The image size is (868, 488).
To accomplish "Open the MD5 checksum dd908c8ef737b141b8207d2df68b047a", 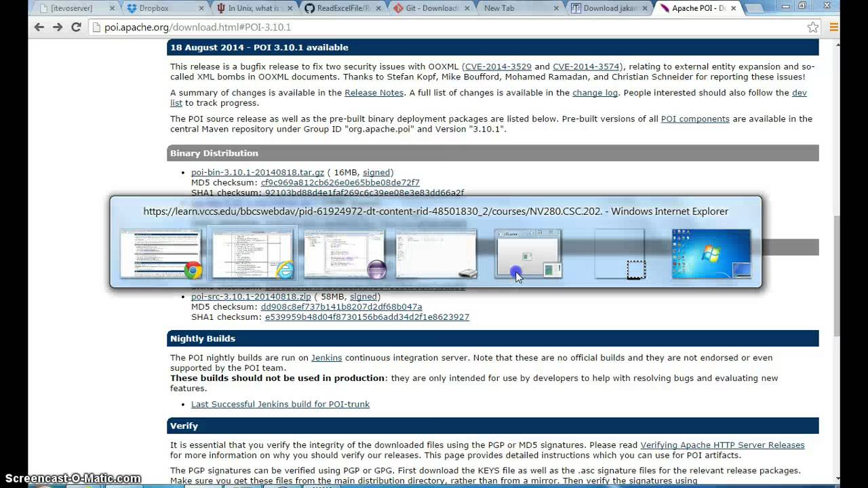I will tap(341, 307).
